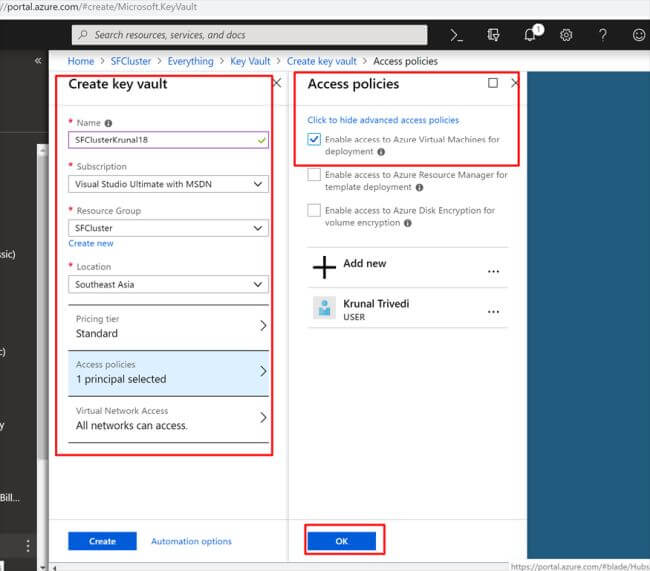650x571 pixels.
Task: Select Krunal Trivedi user entry
Action: click(407, 308)
